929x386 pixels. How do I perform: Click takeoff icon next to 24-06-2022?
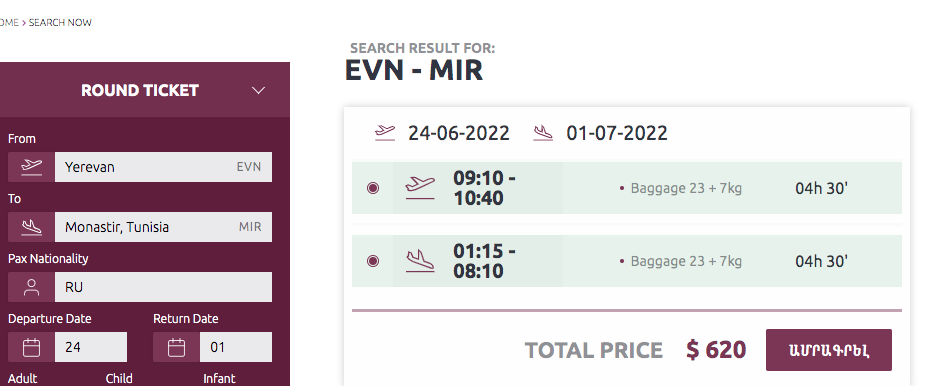coord(385,133)
